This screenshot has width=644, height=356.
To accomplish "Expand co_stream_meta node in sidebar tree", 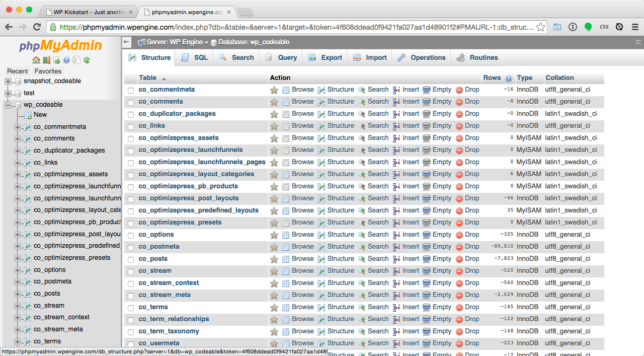I will (x=18, y=329).
